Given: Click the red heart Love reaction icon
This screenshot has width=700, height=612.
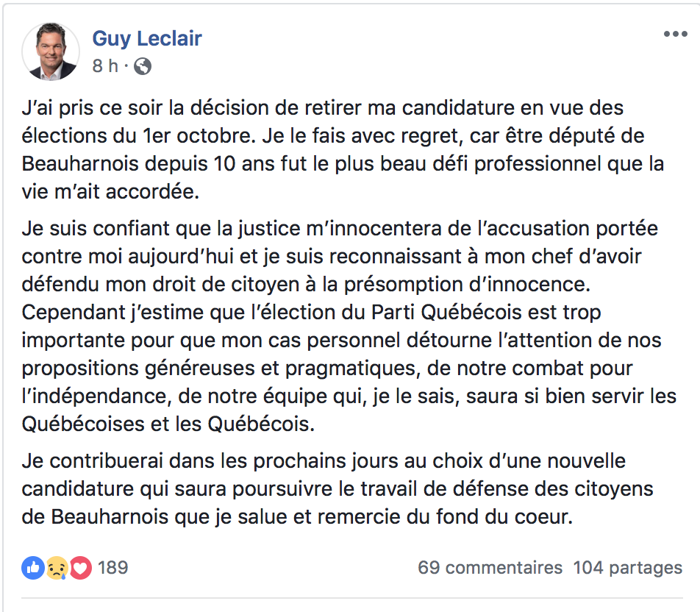Looking at the screenshot, I should tap(80, 568).
